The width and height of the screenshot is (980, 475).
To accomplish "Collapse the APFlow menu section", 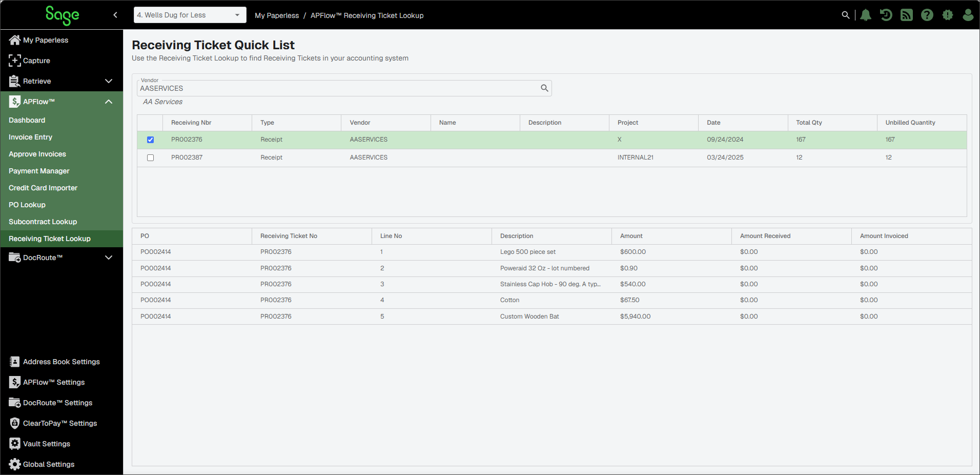I will [109, 102].
